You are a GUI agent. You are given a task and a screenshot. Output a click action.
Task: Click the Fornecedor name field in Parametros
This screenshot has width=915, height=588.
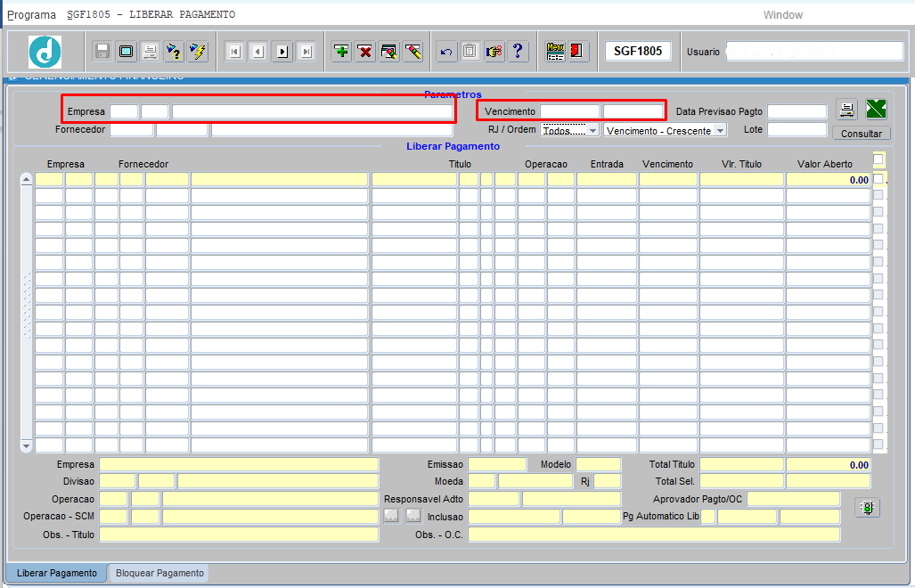(332, 129)
